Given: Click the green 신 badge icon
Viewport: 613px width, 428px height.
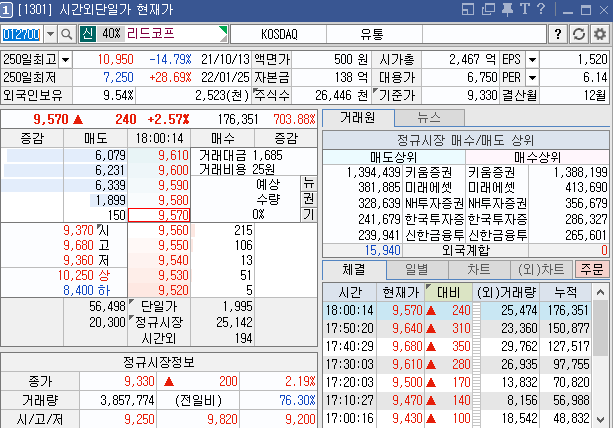Looking at the screenshot, I should tap(88, 34).
